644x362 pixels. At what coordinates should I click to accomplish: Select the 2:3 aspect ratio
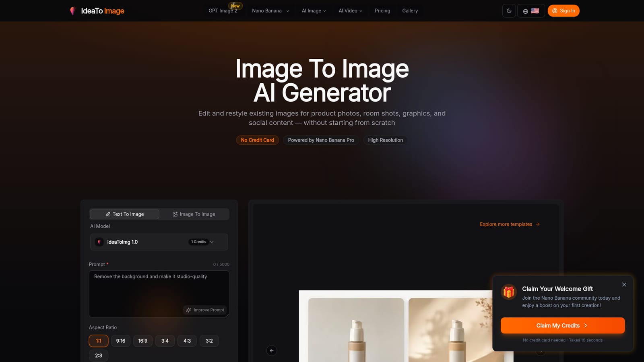99,356
